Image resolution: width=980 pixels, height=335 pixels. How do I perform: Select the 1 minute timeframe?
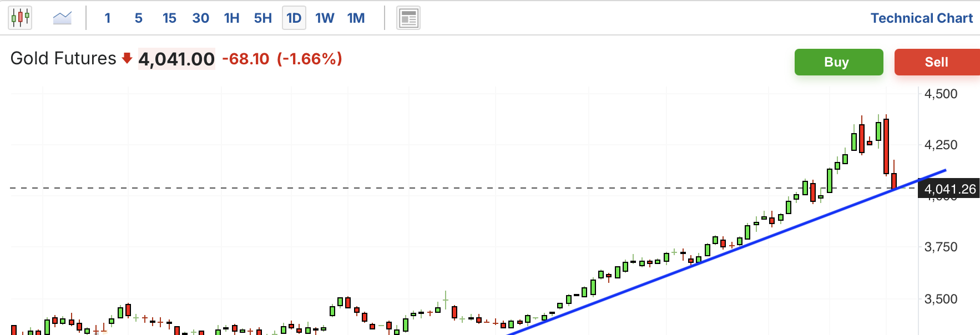(x=108, y=18)
